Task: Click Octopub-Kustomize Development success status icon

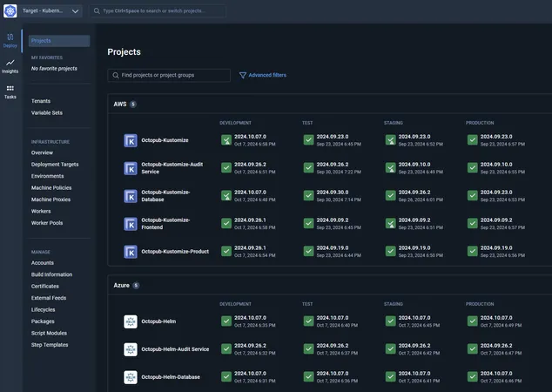Action: click(x=226, y=140)
